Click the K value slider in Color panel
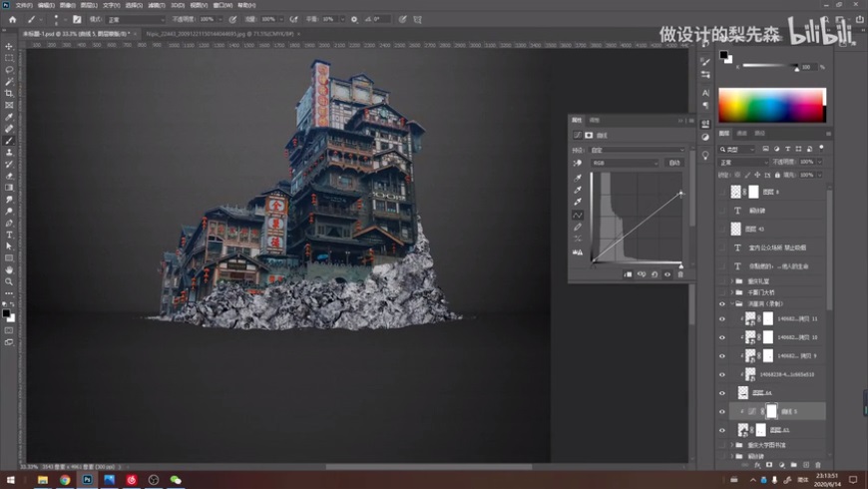The height and width of the screenshot is (489, 868). pos(769,66)
